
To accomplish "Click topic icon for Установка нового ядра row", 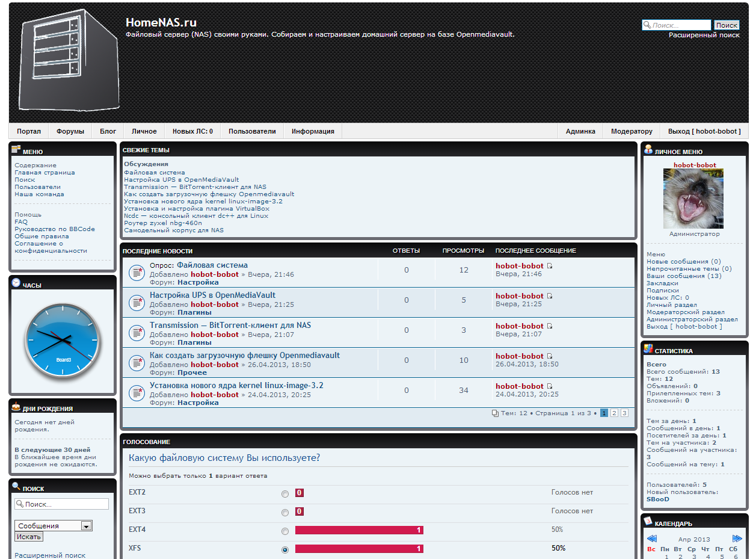I will pyautogui.click(x=136, y=393).
